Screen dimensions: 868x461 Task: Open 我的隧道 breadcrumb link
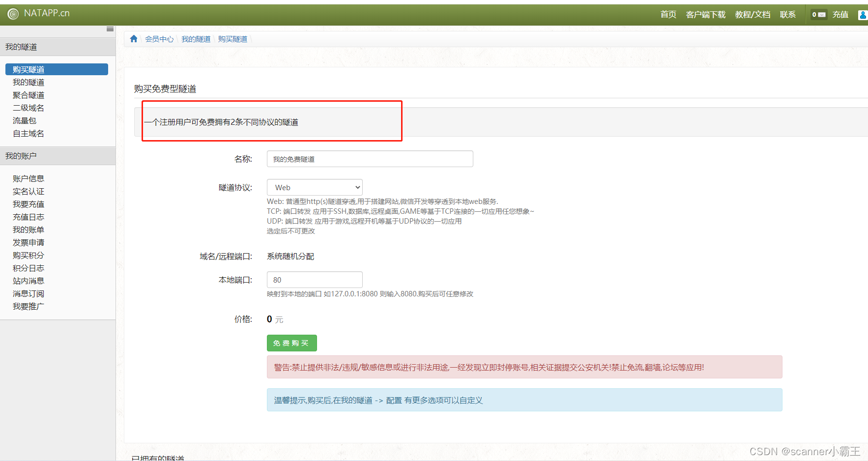(196, 39)
